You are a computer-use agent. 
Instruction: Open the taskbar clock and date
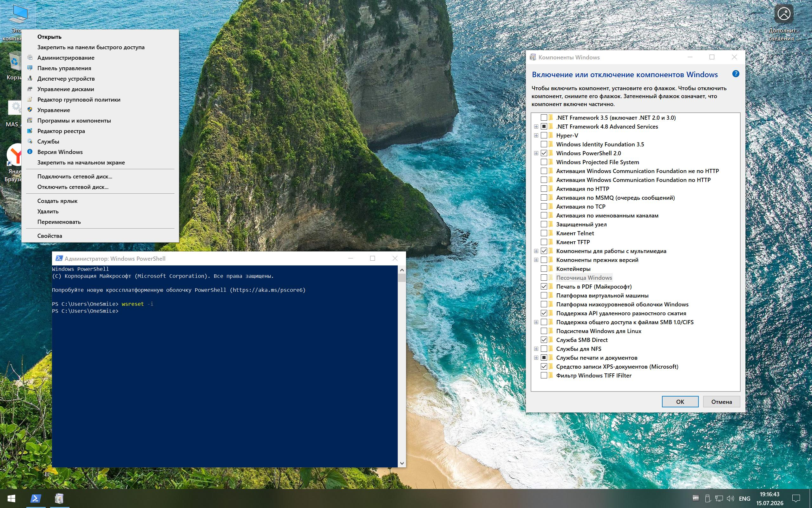[x=770, y=498]
